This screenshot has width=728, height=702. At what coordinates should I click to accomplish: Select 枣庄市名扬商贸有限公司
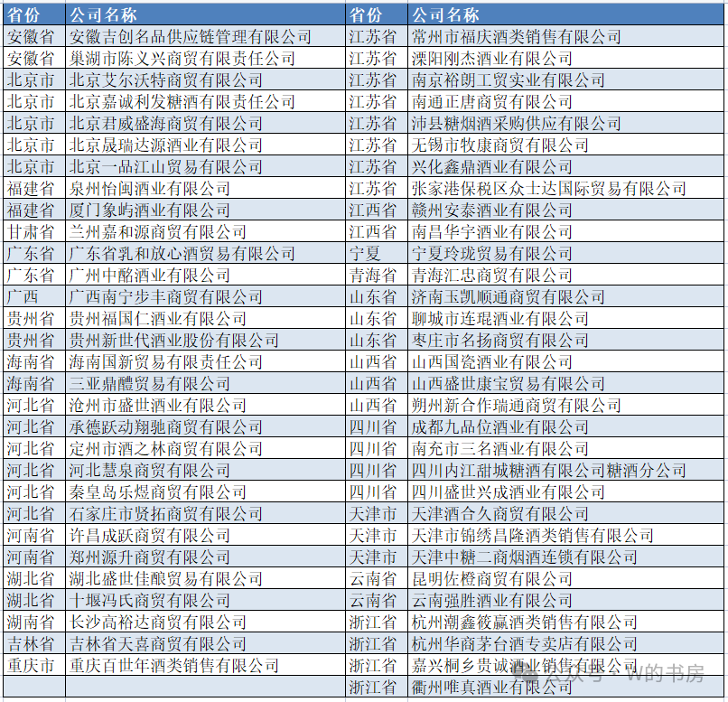coord(566,340)
